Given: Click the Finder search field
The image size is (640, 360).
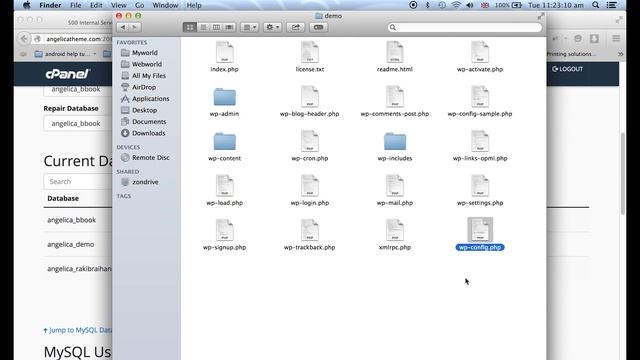Looking at the screenshot, I should point(465,27).
